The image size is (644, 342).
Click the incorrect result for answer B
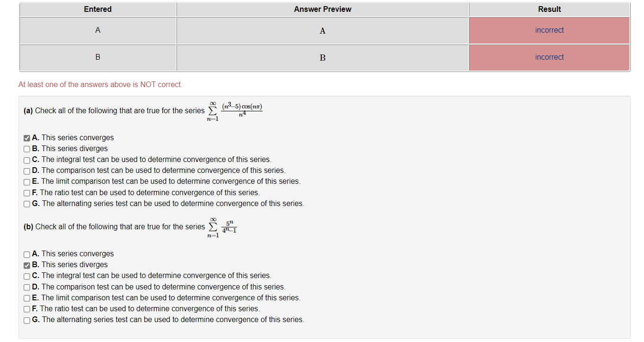pyautogui.click(x=549, y=57)
